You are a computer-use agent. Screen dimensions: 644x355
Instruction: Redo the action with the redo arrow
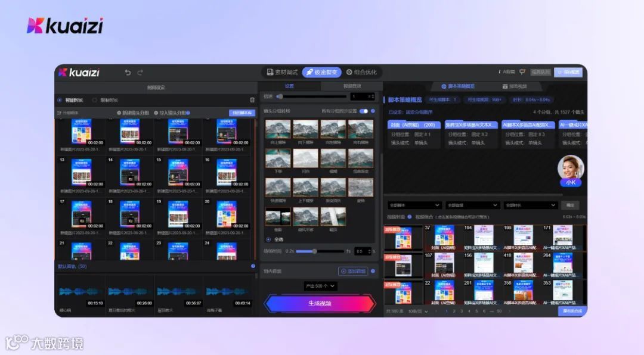[x=140, y=73]
